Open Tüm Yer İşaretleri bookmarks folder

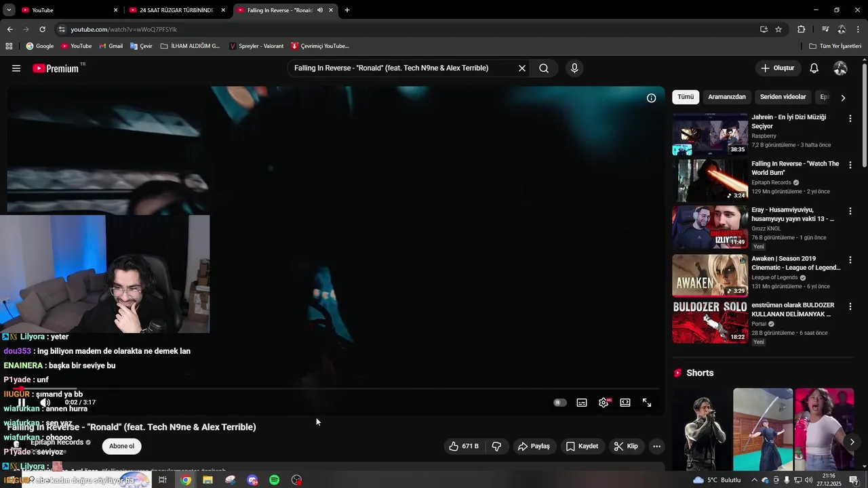click(x=835, y=46)
